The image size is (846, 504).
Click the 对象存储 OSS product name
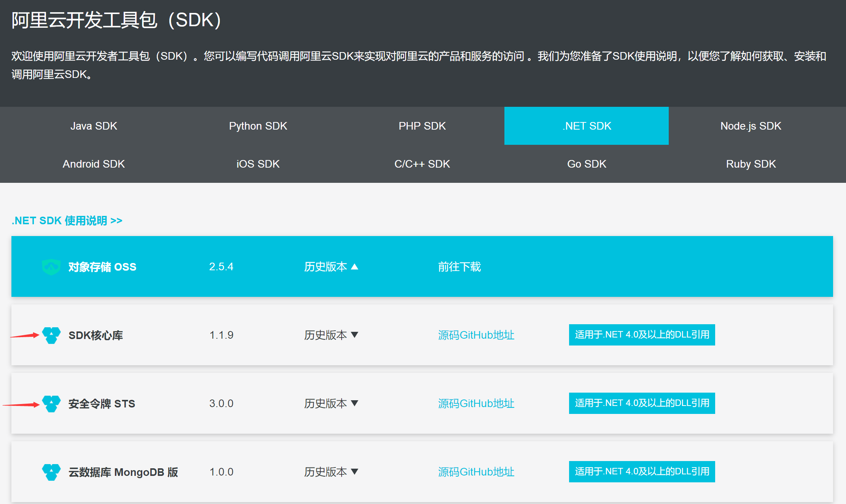pos(102,267)
